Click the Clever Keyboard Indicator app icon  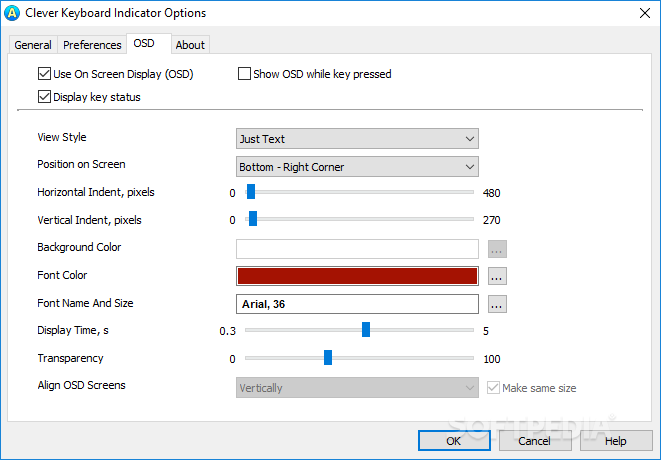(11, 13)
